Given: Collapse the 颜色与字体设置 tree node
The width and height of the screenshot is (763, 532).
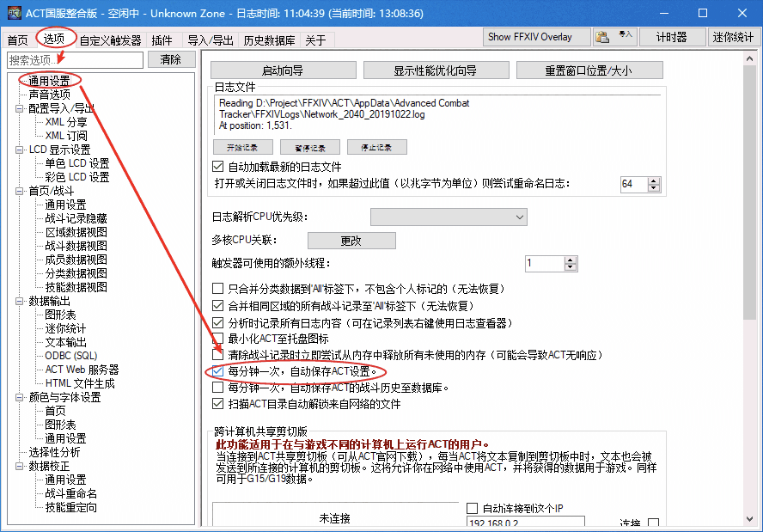Looking at the screenshot, I should [20, 397].
